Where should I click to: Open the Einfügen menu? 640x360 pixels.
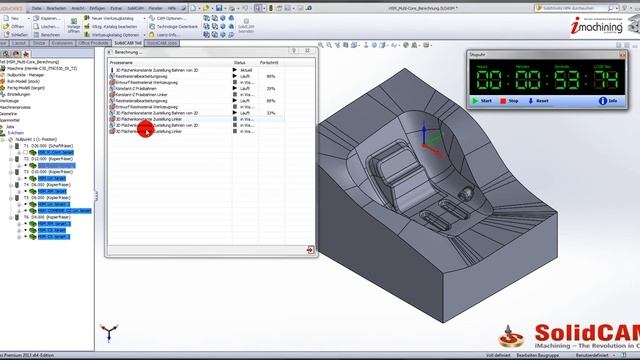97,8
